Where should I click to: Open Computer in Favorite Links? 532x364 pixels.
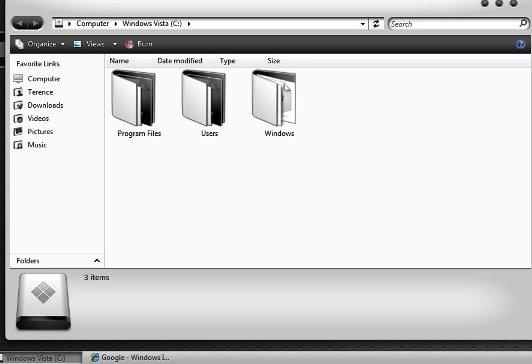click(x=44, y=79)
